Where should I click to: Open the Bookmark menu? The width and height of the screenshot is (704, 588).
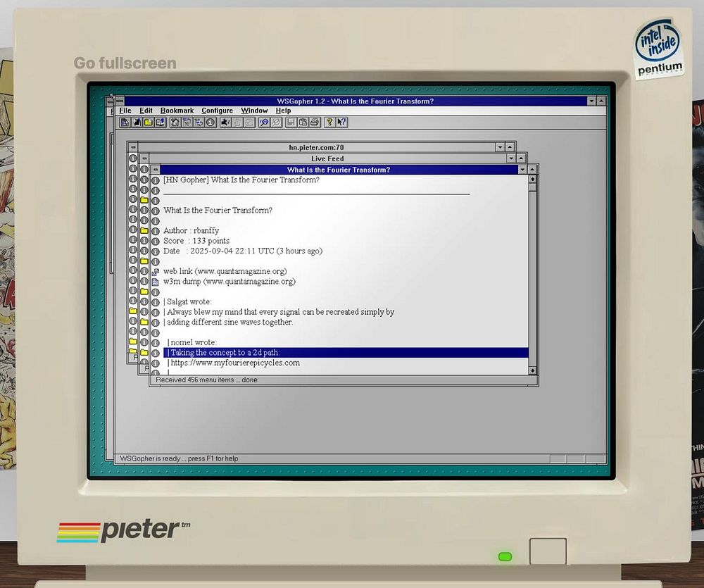coord(177,111)
